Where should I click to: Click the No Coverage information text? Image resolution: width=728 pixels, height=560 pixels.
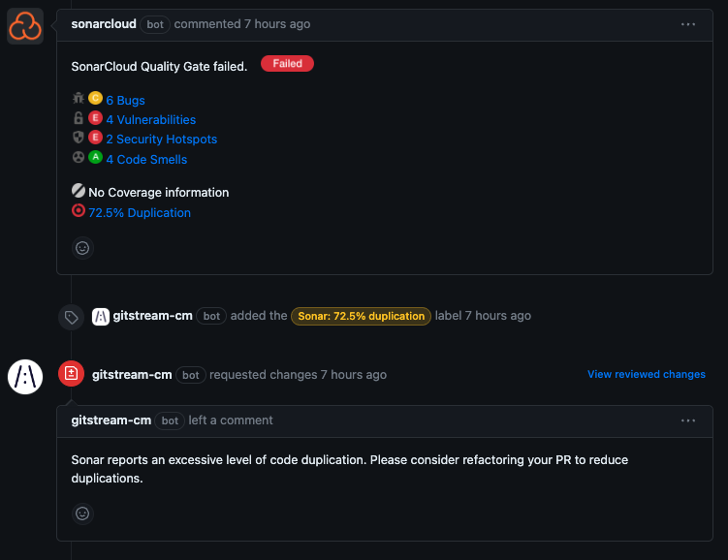158,193
